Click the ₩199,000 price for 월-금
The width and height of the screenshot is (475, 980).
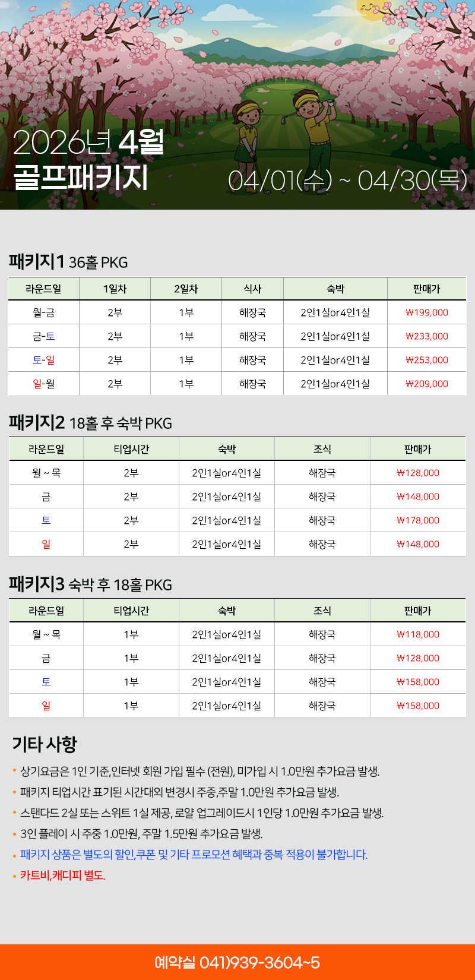click(x=427, y=312)
